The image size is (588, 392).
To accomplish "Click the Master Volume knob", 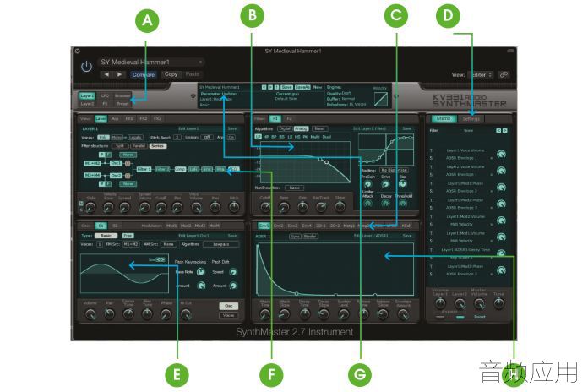I will (479, 304).
